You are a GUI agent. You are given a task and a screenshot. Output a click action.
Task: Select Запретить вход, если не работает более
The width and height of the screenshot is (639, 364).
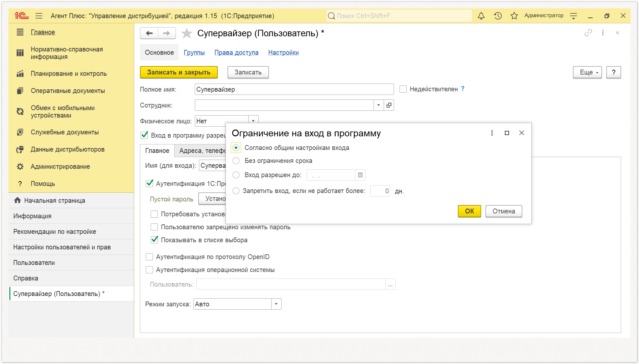tap(236, 191)
